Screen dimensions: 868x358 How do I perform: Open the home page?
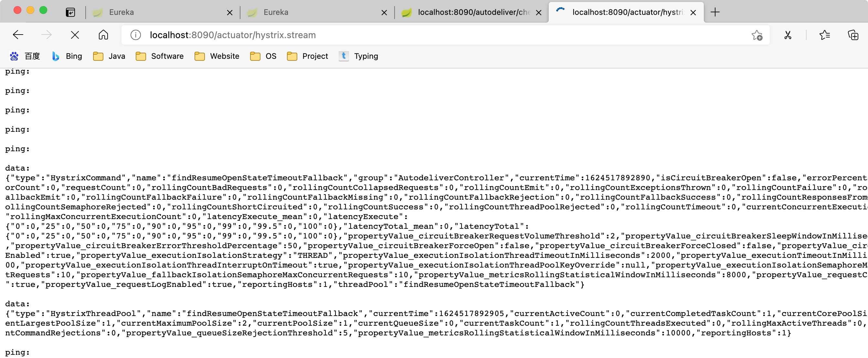tap(103, 35)
